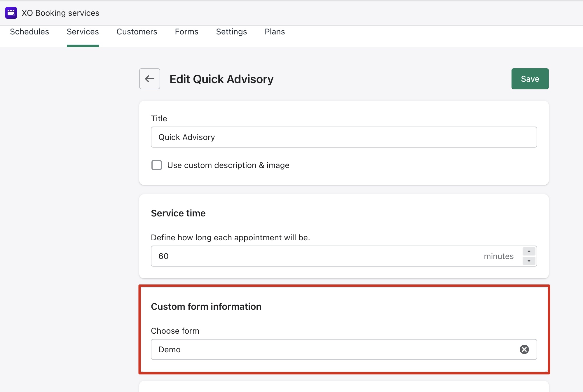This screenshot has height=392, width=583.
Task: Open the Services tab
Action: pos(83,32)
